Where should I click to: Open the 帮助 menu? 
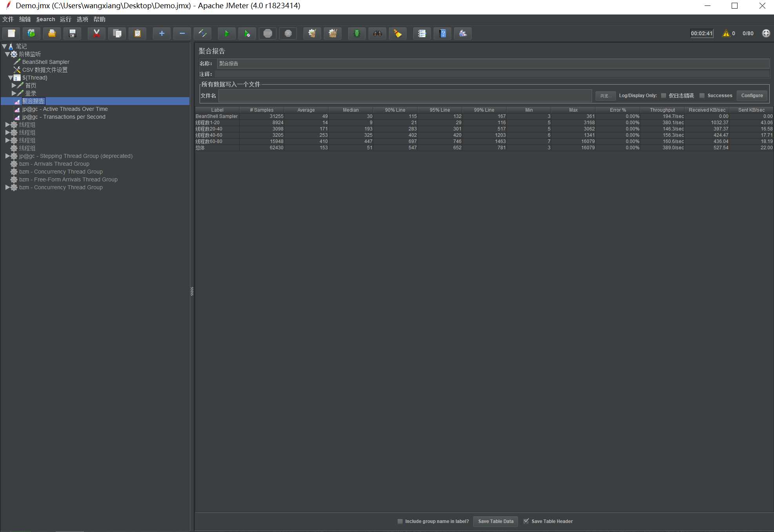(99, 19)
